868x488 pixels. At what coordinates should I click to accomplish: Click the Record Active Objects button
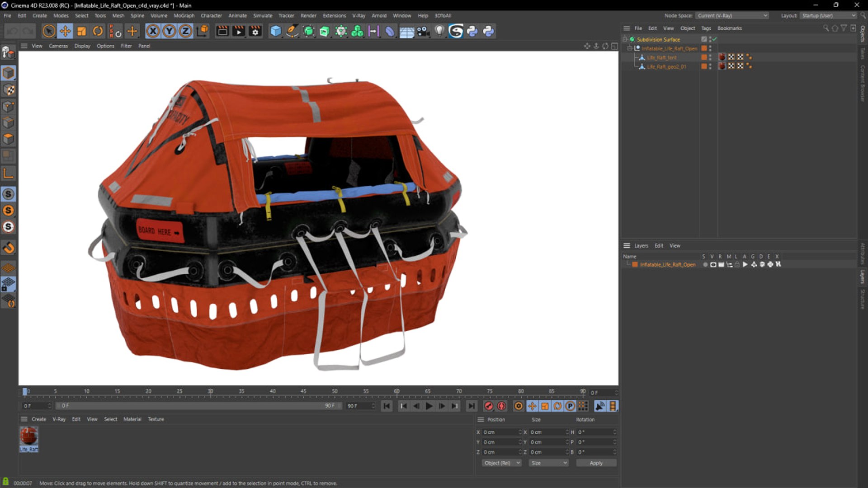pos(489,406)
